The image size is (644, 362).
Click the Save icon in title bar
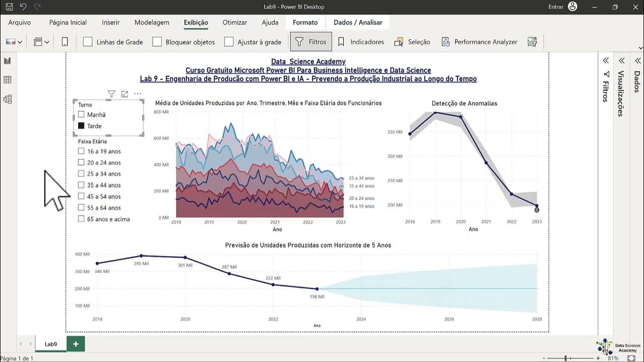point(9,7)
